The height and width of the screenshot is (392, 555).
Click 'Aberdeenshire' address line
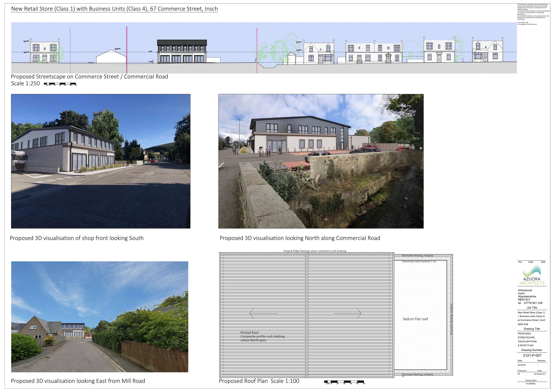click(x=527, y=297)
